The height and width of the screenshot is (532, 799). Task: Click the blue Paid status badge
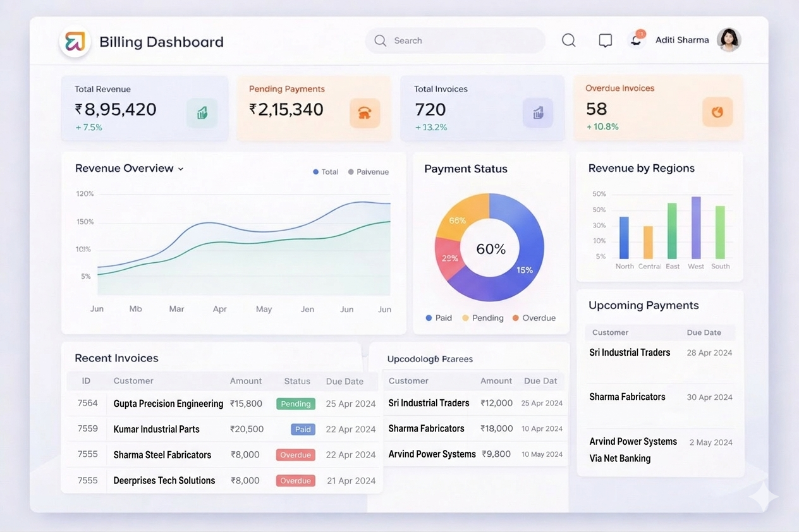pos(303,429)
